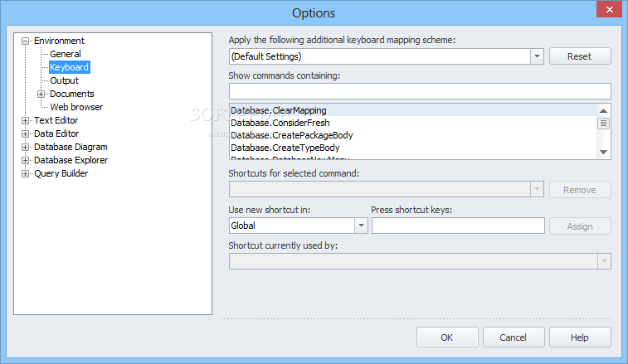This screenshot has width=628, height=364.
Task: Expand the Database Explorer node
Action: point(26,160)
